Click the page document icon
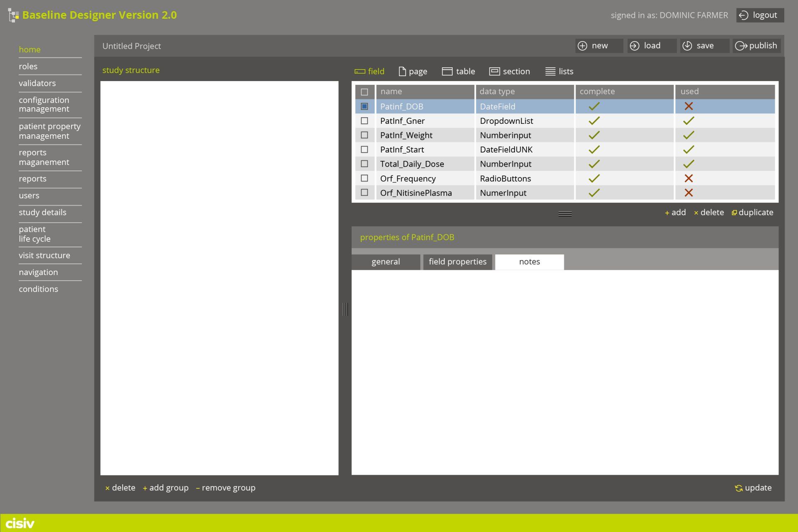 pyautogui.click(x=402, y=71)
